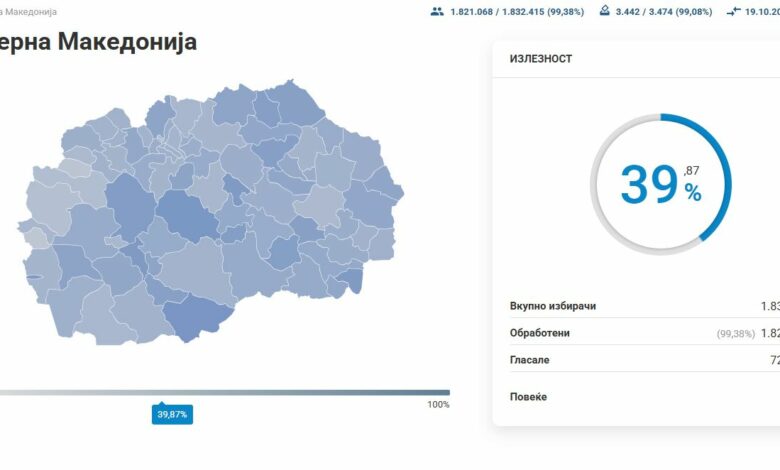Select the polling stations count 3.442 / 3.474
780x470 pixels.
click(x=661, y=12)
